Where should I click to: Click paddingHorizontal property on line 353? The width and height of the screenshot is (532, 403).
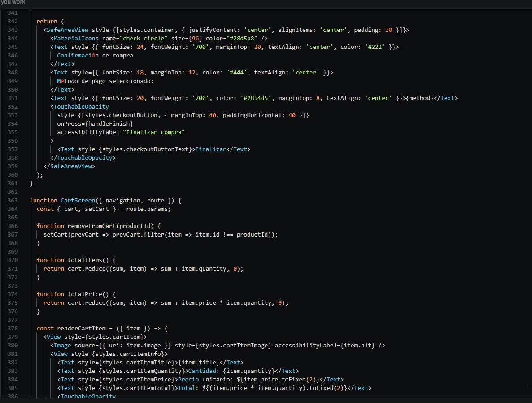click(252, 115)
